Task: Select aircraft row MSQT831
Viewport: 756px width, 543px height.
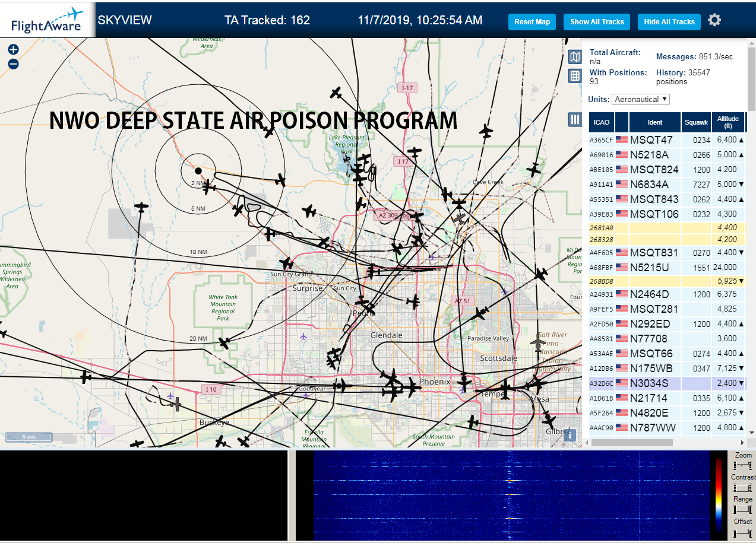Action: (x=666, y=253)
